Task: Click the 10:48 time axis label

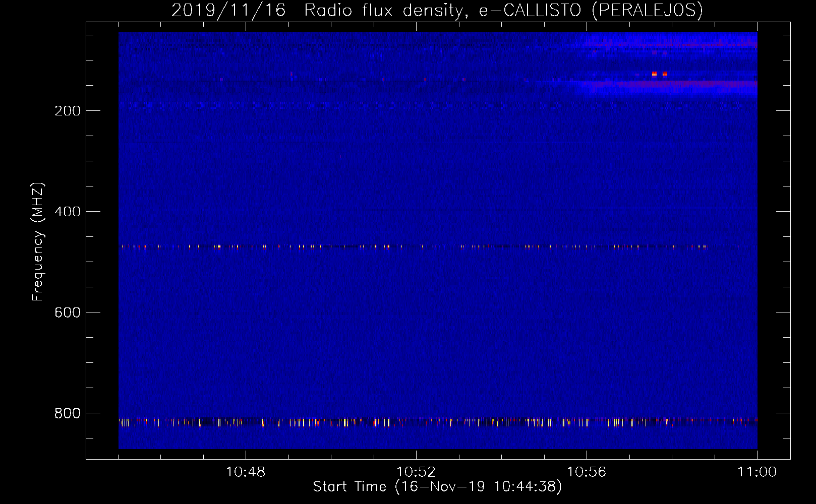Action: (246, 472)
